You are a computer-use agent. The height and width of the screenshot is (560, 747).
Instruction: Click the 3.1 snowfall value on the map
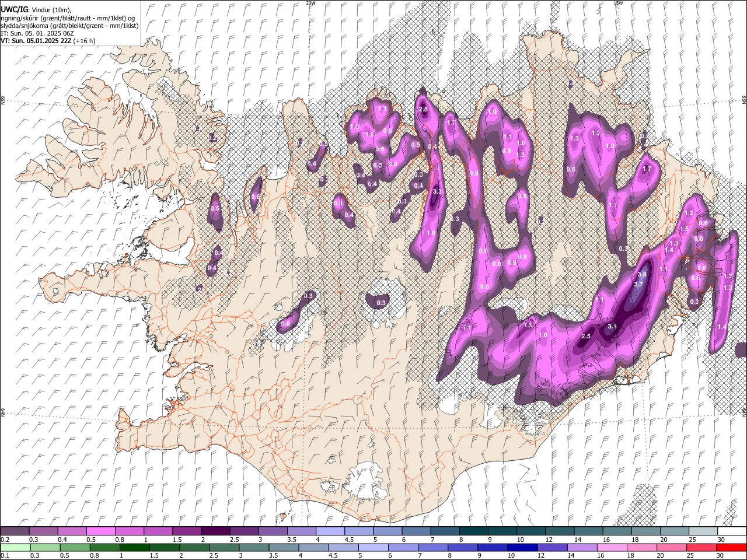[x=612, y=326]
